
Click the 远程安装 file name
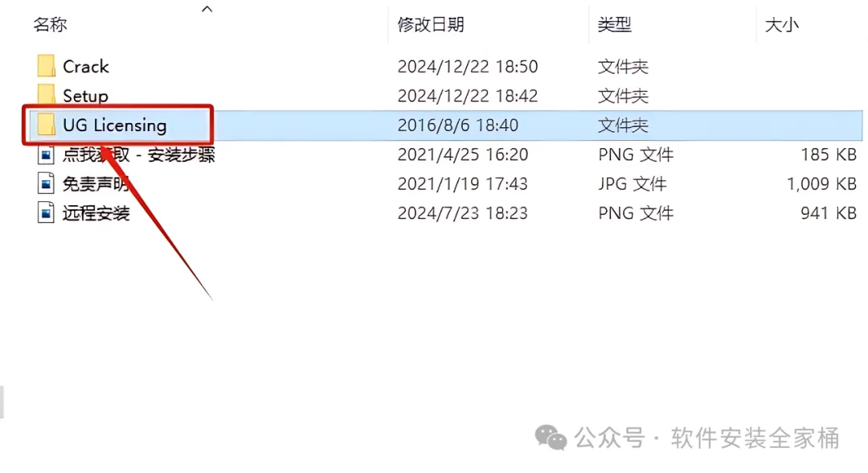coord(96,212)
